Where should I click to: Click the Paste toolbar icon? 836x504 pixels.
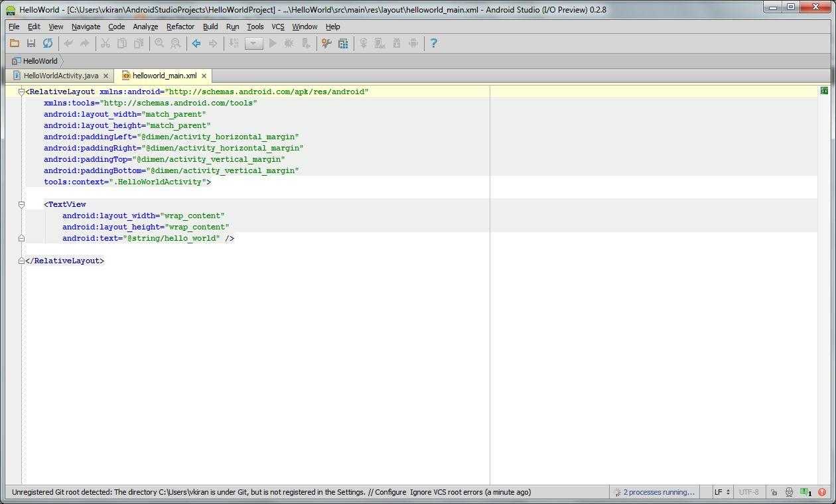click(139, 43)
